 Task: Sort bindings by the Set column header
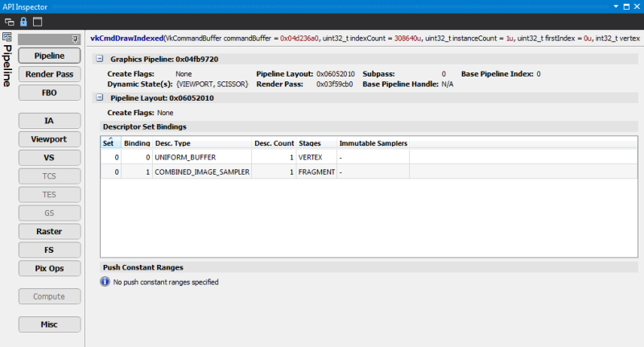109,143
